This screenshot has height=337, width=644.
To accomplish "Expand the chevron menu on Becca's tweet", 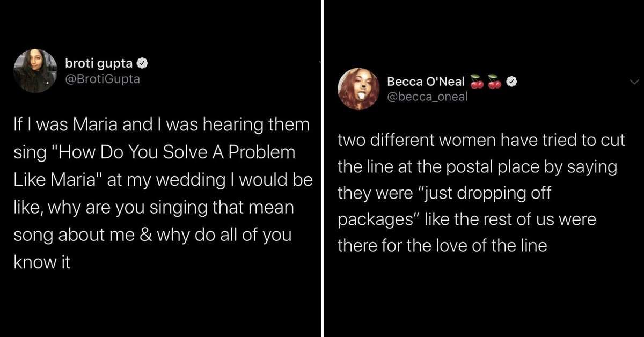I will pyautogui.click(x=634, y=82).
